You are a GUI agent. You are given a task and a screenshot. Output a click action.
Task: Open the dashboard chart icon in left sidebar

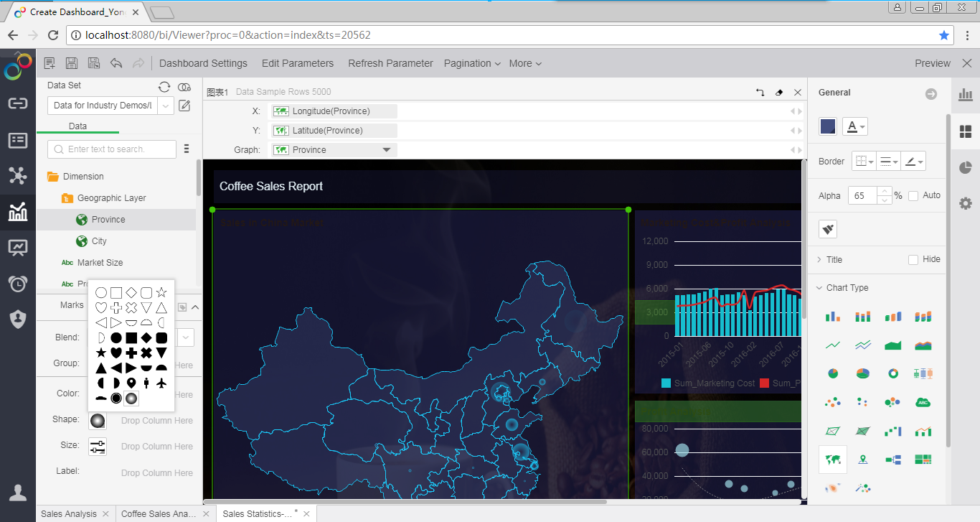click(18, 212)
